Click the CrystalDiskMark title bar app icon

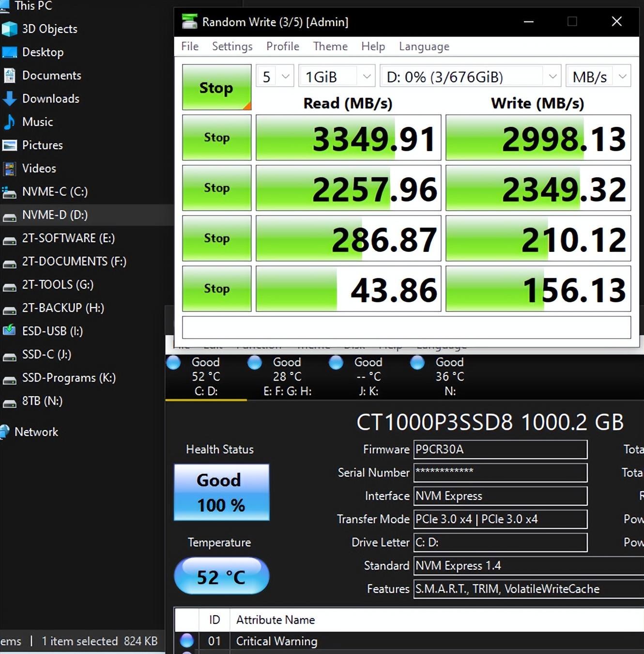[x=189, y=22]
